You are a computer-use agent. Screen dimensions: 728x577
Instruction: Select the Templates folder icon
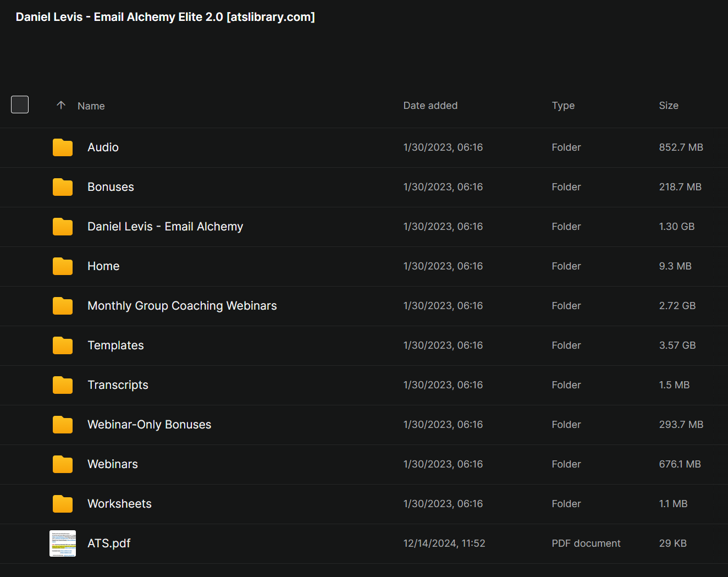tap(63, 345)
